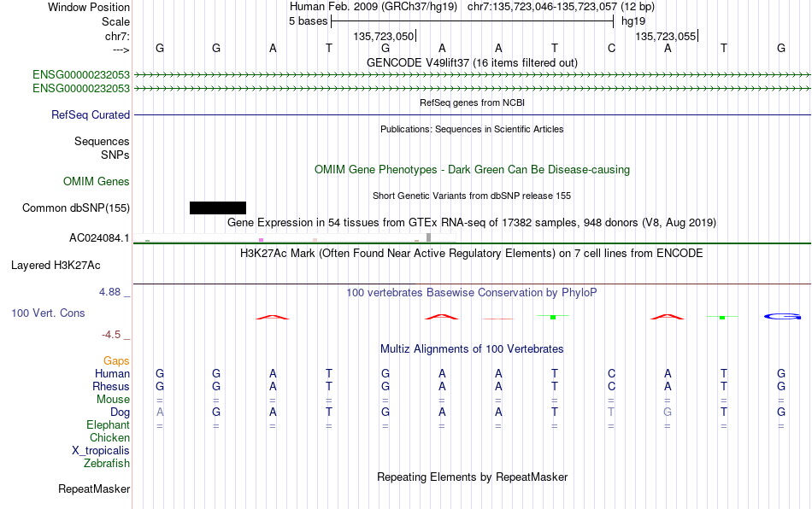Select the Dog alignment row label
The height and width of the screenshot is (509, 812).
pyautogui.click(x=121, y=412)
